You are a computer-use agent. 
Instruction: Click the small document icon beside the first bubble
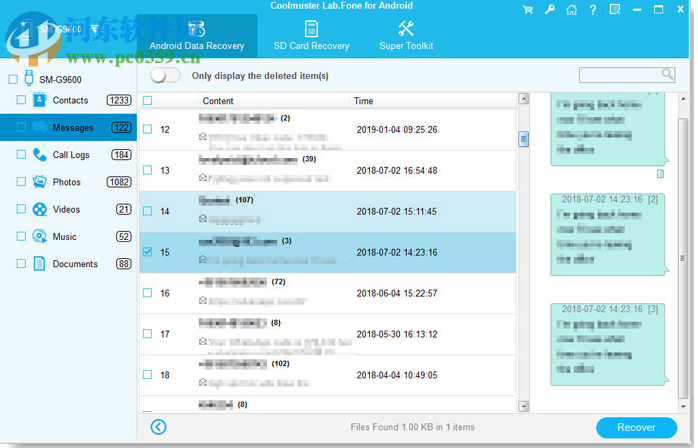click(661, 174)
